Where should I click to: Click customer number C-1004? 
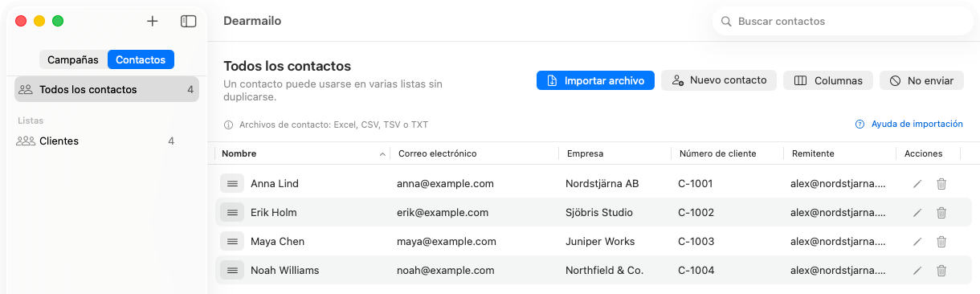[x=696, y=270]
